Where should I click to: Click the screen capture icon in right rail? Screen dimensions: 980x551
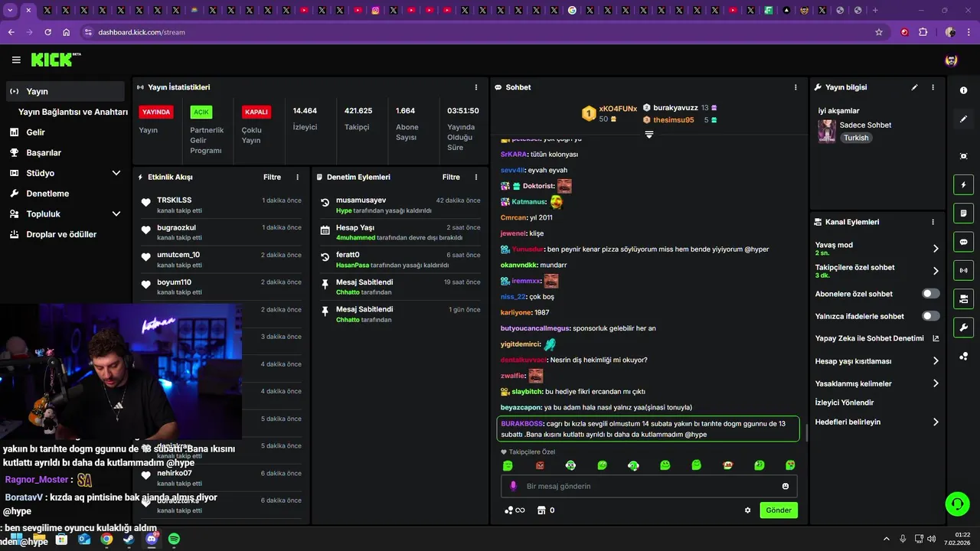tap(963, 156)
